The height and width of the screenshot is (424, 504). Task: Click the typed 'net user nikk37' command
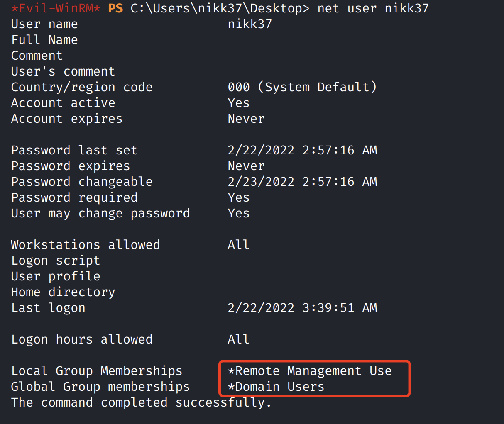coord(373,8)
